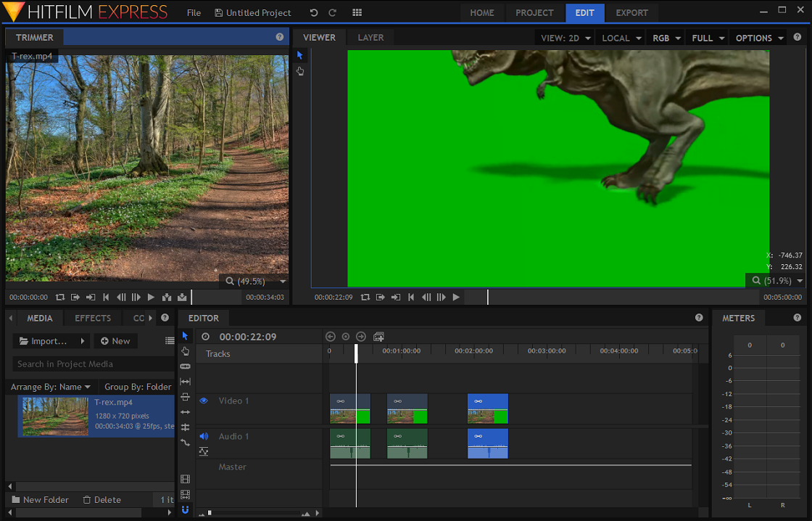The width and height of the screenshot is (812, 521).
Task: Click the Undo arrow in top bar
Action: pos(314,13)
